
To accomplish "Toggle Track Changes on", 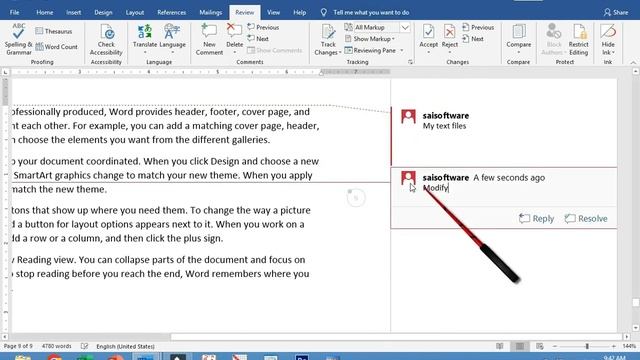I will coord(328,35).
